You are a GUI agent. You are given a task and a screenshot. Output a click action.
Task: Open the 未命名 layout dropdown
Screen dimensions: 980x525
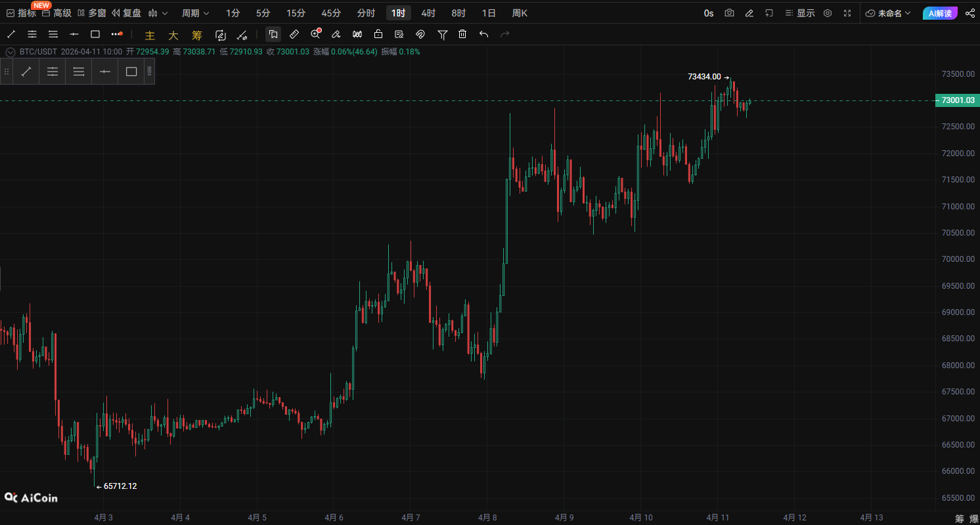click(x=889, y=13)
